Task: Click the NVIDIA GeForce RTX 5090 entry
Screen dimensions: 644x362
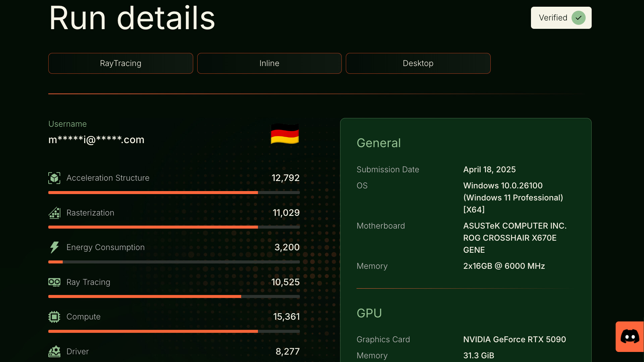Action: (x=515, y=339)
